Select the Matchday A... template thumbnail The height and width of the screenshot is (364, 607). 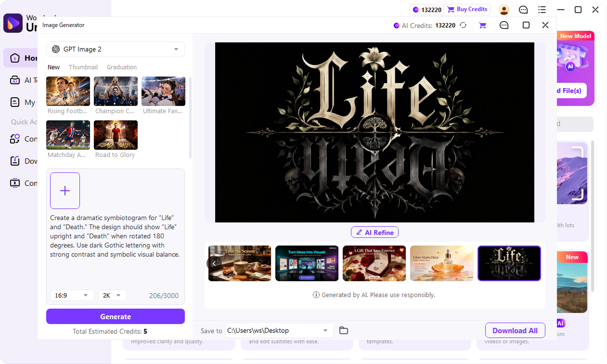coord(68,135)
